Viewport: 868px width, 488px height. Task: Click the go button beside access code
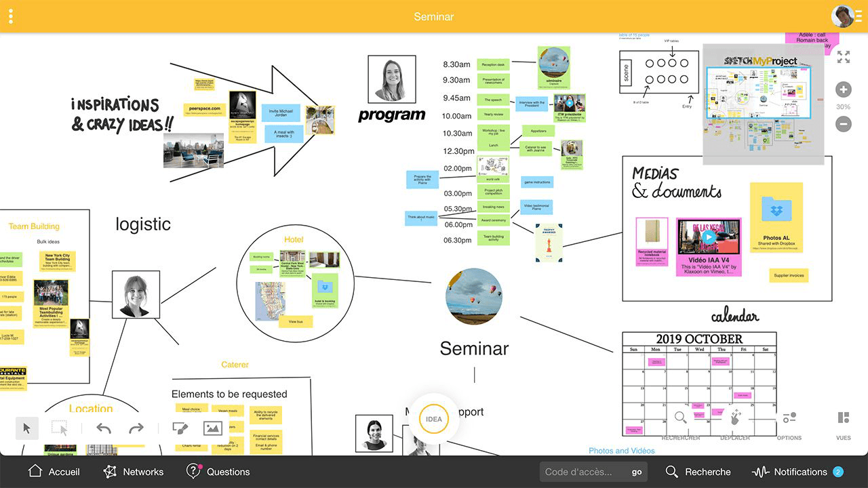tap(637, 472)
